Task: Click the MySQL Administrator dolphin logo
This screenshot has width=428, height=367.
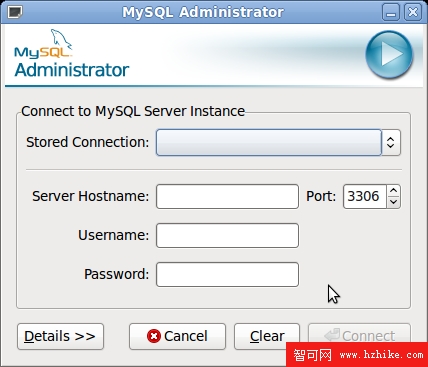Action: point(71,54)
